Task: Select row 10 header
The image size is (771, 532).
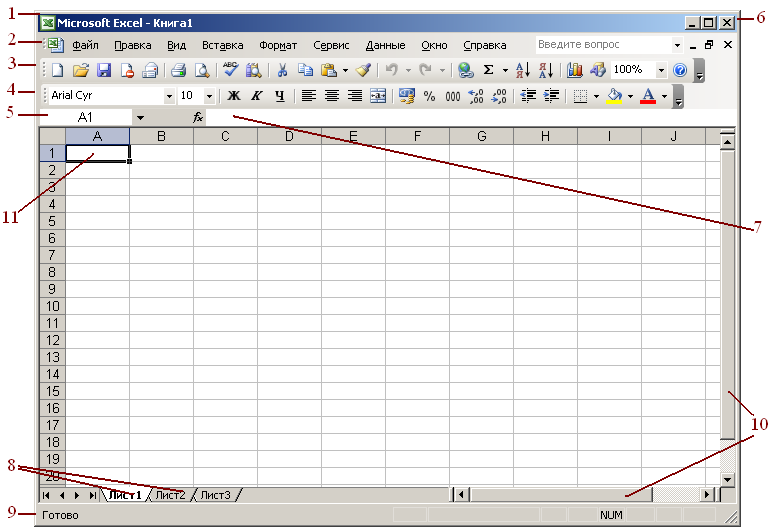Action: coord(53,306)
